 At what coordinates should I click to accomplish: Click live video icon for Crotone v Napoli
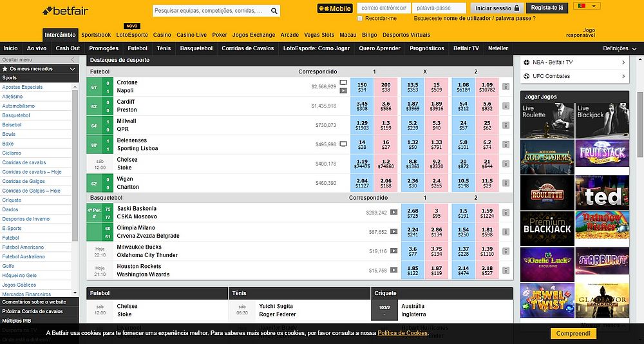click(x=343, y=91)
